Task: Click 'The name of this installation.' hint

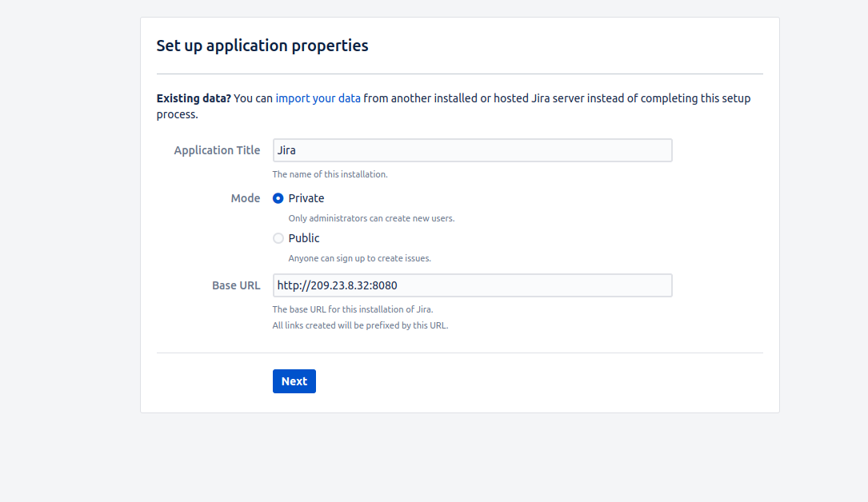Action: [x=330, y=174]
